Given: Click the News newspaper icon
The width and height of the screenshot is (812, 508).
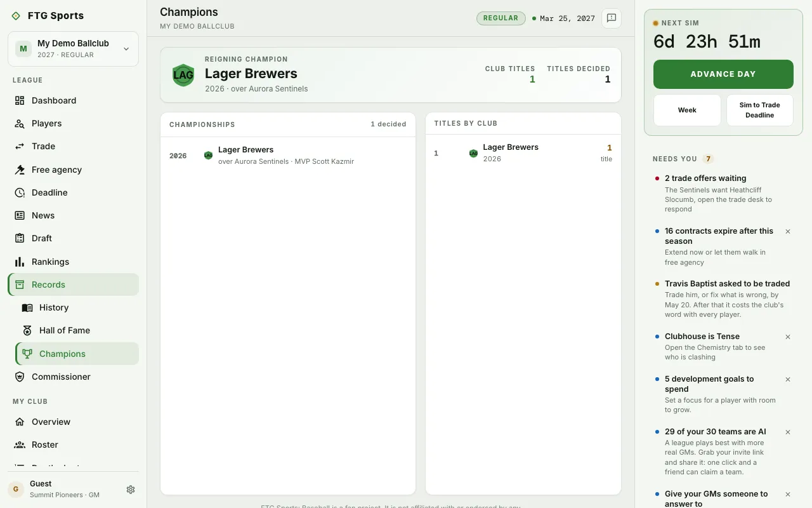Looking at the screenshot, I should pyautogui.click(x=20, y=215).
